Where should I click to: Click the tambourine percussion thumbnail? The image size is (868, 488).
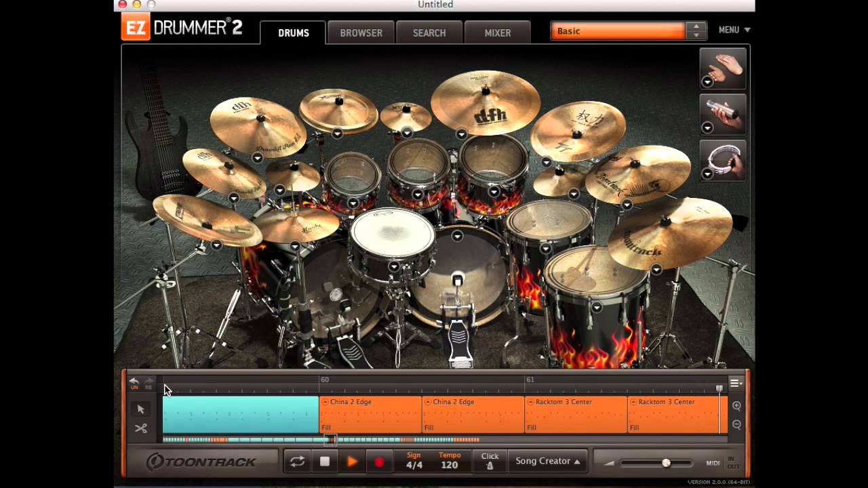pos(723,161)
